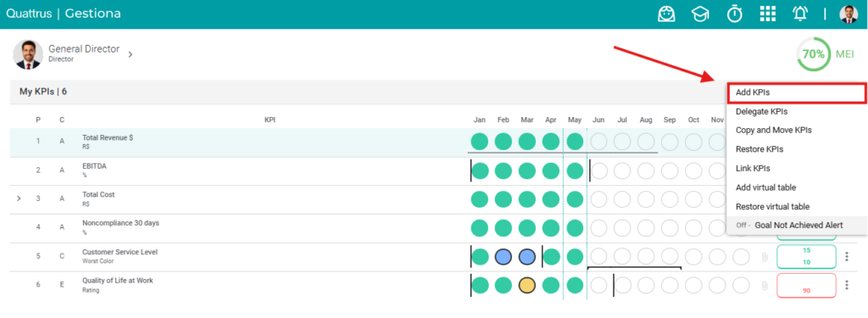
Task: Click the Nov month header
Action: click(x=717, y=120)
